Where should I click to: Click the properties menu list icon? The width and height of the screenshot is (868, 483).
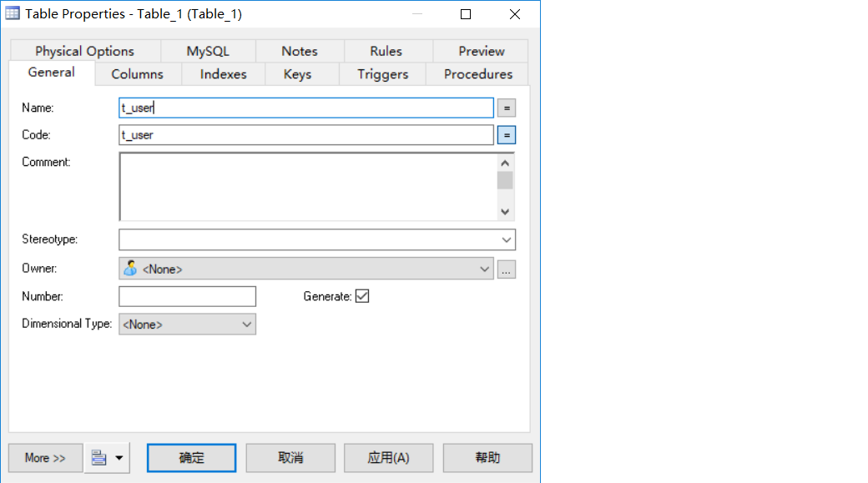point(99,457)
